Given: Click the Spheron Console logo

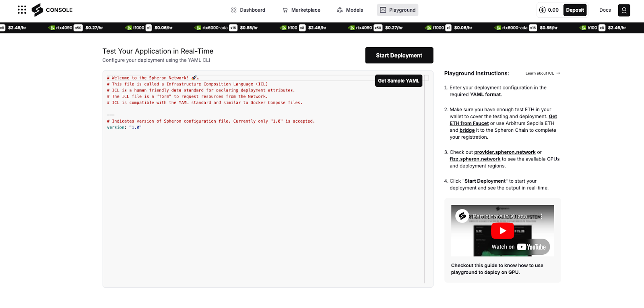Looking at the screenshot, I should pyautogui.click(x=52, y=10).
